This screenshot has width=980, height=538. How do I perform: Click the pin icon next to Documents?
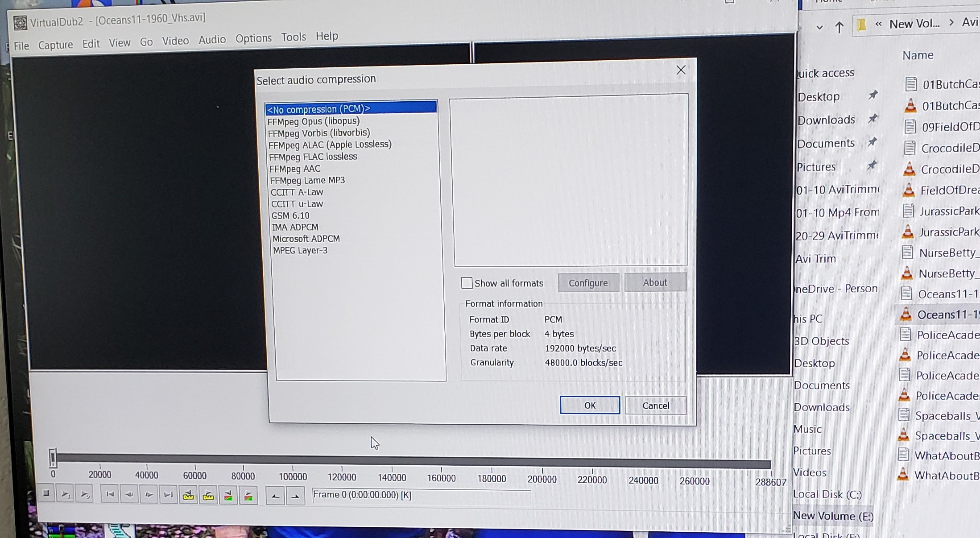click(872, 142)
